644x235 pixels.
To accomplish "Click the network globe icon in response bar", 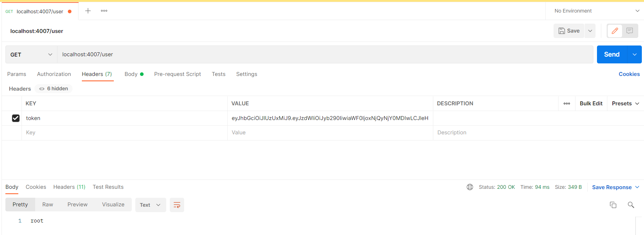I will (x=470, y=187).
